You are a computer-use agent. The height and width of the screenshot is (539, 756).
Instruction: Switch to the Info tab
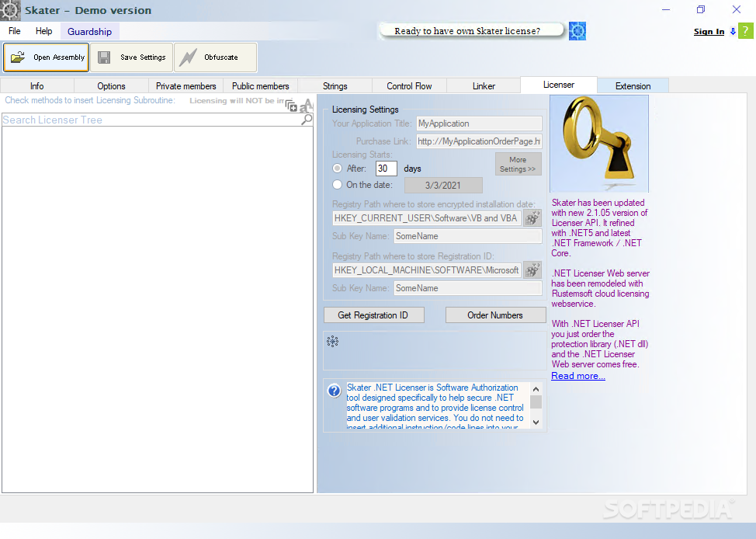coord(37,86)
